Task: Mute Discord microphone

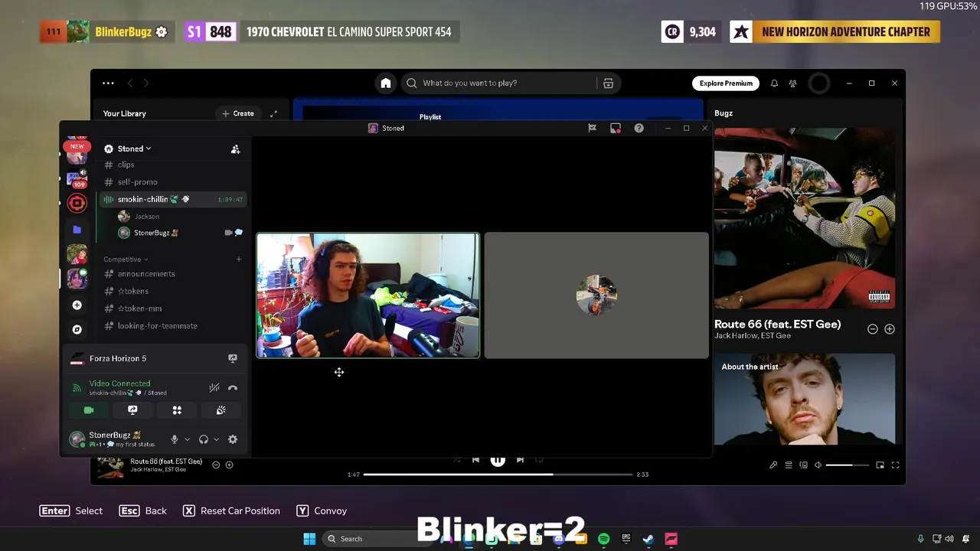Action: [x=175, y=439]
